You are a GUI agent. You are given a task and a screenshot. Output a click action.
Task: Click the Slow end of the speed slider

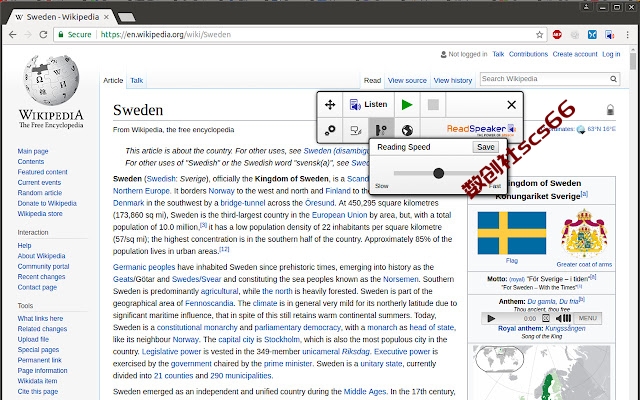382,186
